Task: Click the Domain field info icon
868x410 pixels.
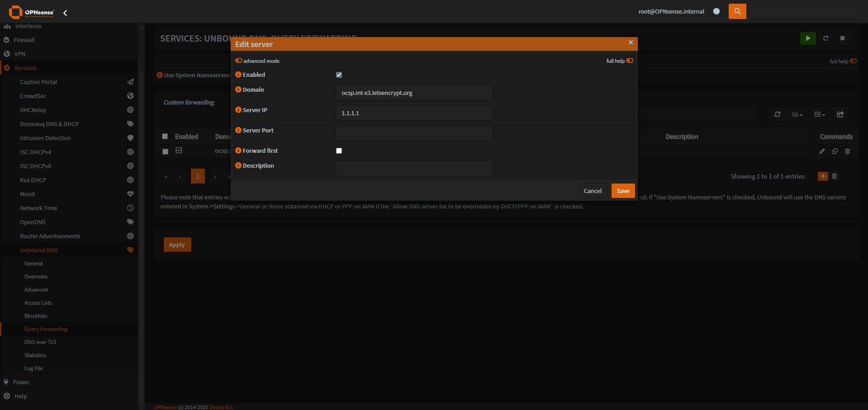Action: (238, 90)
